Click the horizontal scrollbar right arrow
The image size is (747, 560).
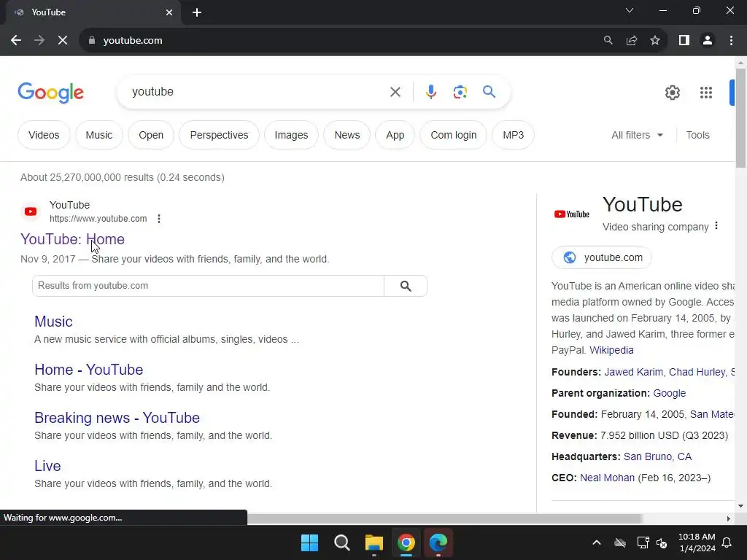pos(729,518)
